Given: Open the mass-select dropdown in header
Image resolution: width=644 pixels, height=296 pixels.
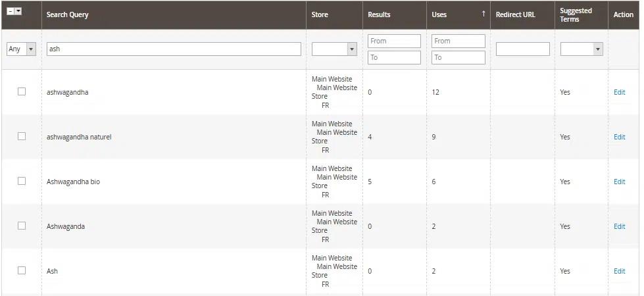Looking at the screenshot, I should pos(18,12).
